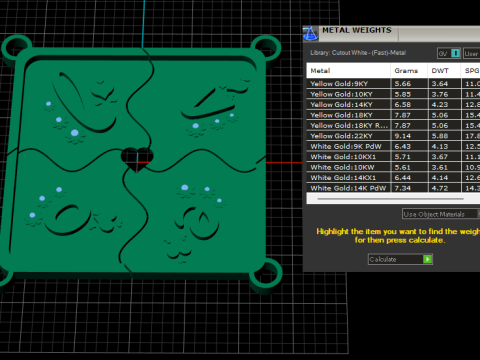Click the table's horizontal scrollbar

(x=391, y=199)
